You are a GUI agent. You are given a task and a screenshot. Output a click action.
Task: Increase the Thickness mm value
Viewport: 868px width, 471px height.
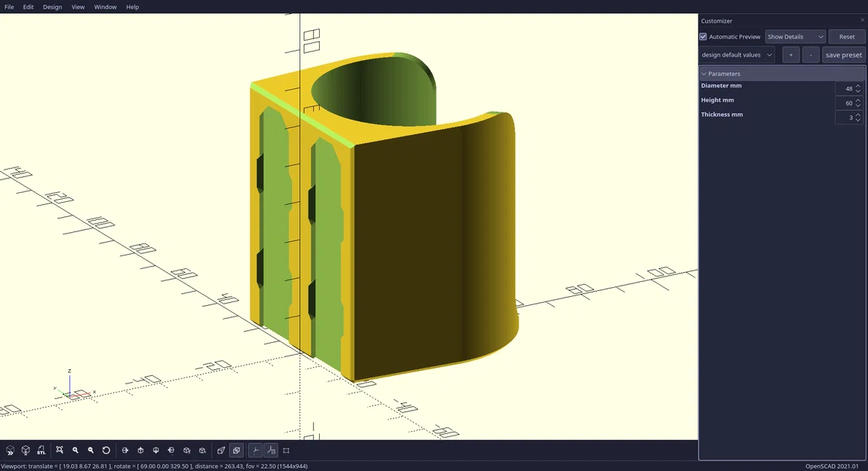858,115
